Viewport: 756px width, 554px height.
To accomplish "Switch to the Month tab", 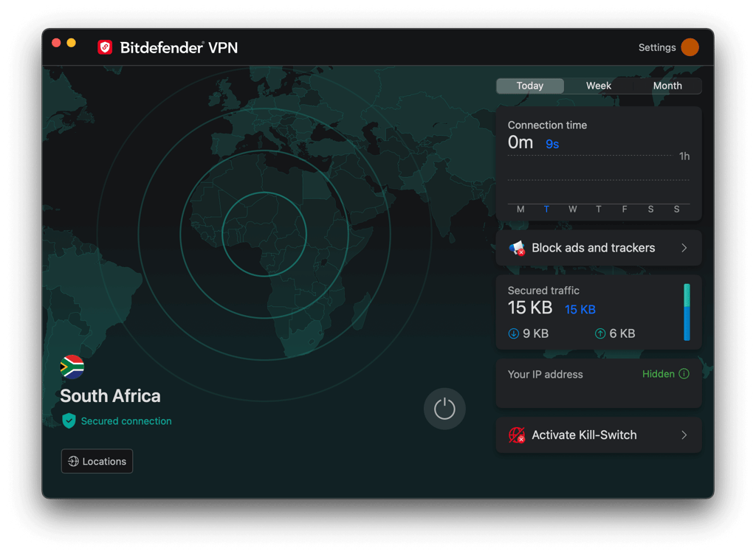I will coord(667,86).
